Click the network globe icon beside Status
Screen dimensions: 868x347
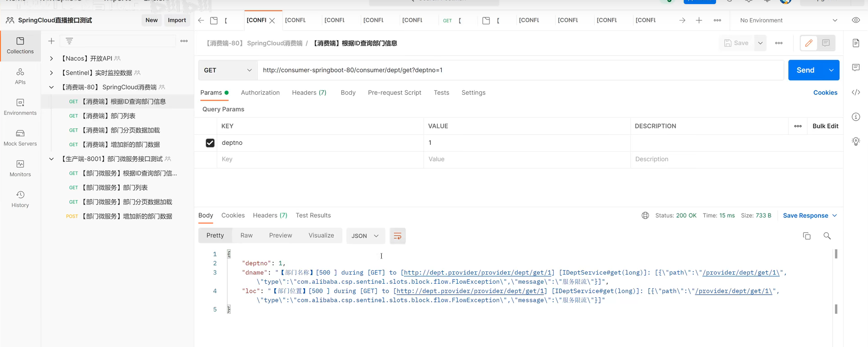coord(645,215)
